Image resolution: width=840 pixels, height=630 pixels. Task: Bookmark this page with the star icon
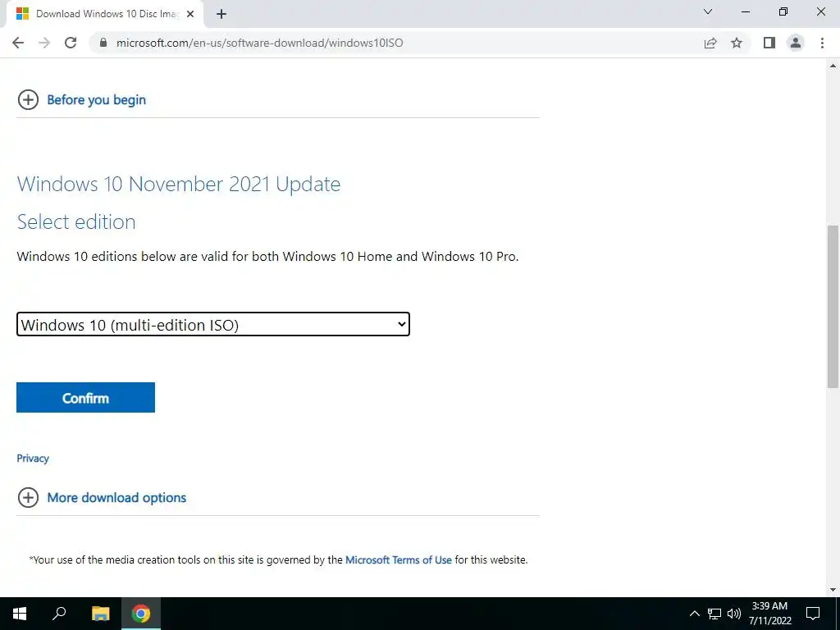(x=737, y=43)
